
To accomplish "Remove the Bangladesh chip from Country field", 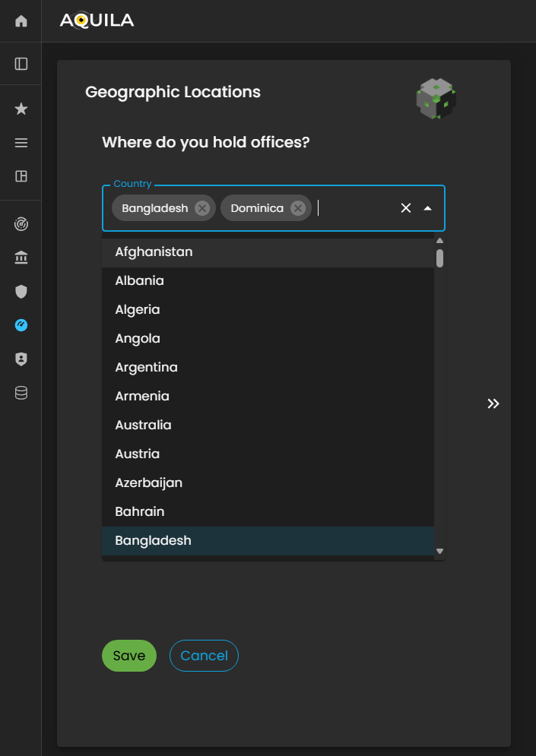I will click(202, 208).
